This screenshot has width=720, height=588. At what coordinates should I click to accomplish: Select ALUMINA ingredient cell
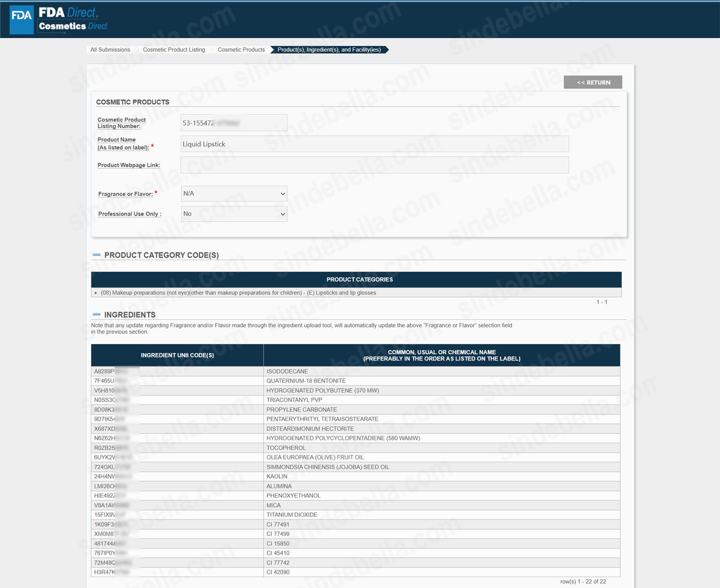click(442, 486)
